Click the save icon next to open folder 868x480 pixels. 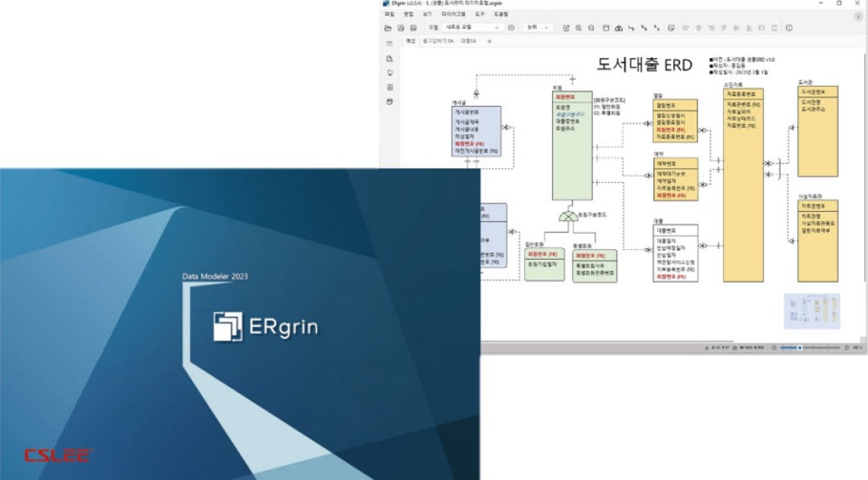tap(400, 27)
